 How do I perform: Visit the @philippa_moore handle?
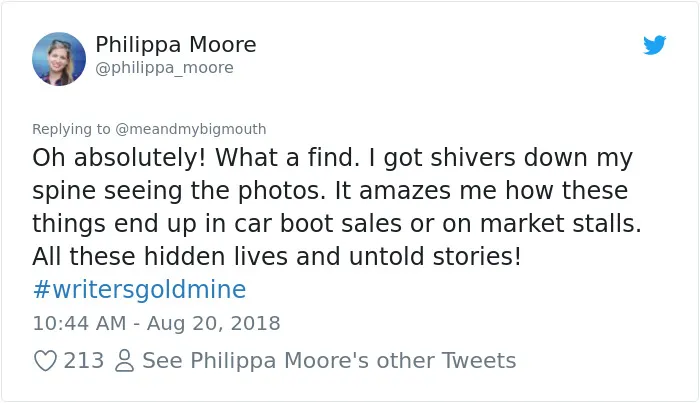coord(164,68)
